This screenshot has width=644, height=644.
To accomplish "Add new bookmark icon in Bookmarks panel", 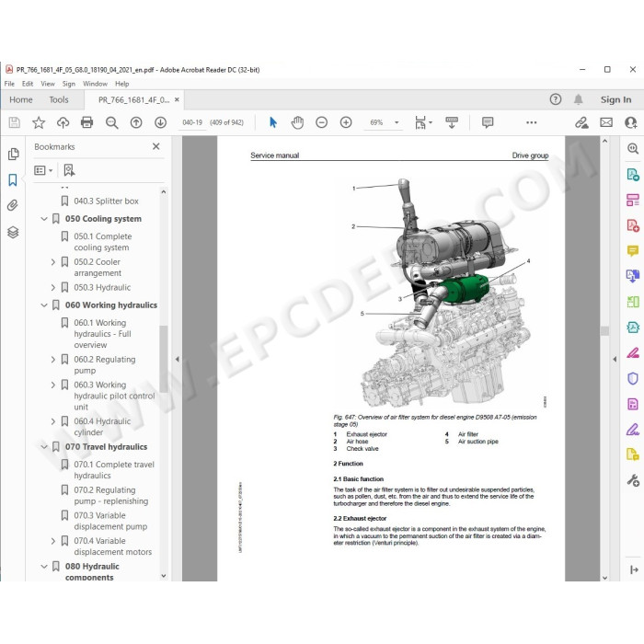I will click(69, 170).
